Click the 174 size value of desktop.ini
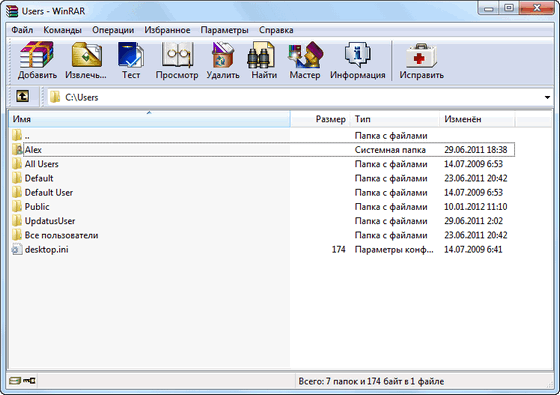 (339, 250)
